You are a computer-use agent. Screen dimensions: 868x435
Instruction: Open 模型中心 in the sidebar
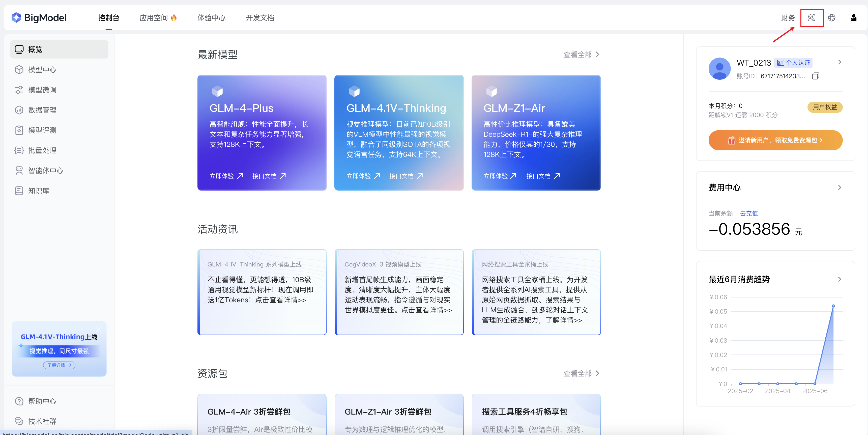tap(59, 69)
